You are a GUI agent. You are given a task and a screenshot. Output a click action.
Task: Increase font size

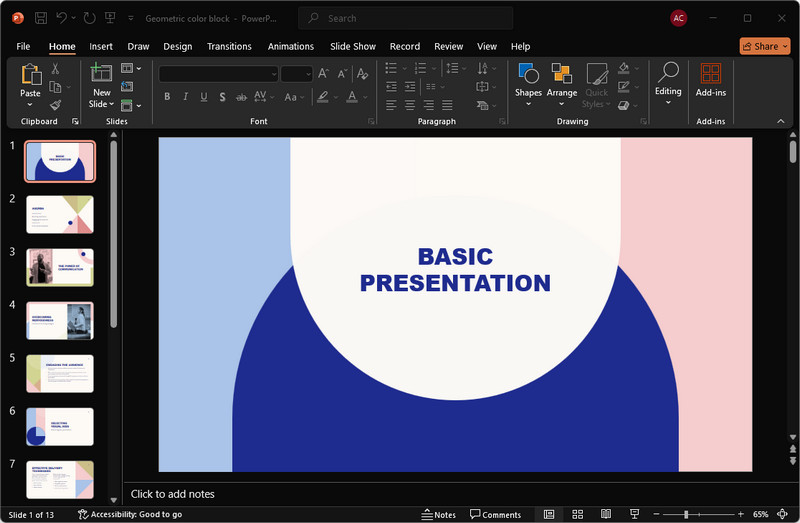(x=323, y=74)
